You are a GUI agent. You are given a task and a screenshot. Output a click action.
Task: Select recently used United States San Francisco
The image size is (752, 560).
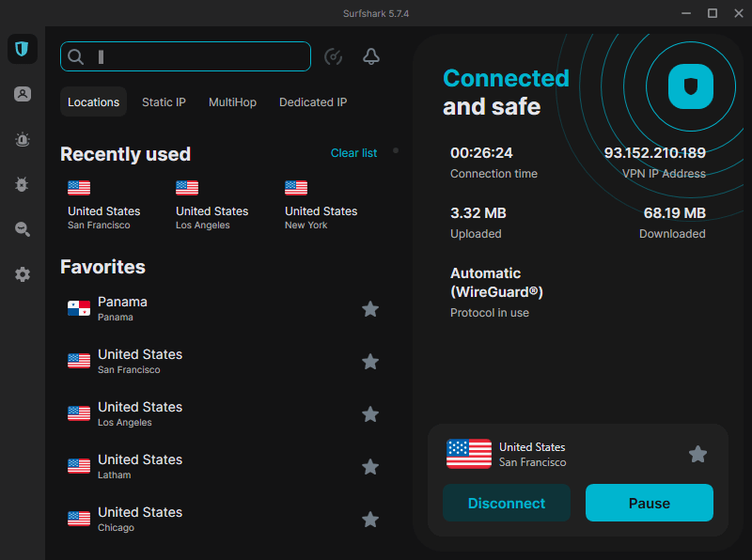tap(104, 205)
